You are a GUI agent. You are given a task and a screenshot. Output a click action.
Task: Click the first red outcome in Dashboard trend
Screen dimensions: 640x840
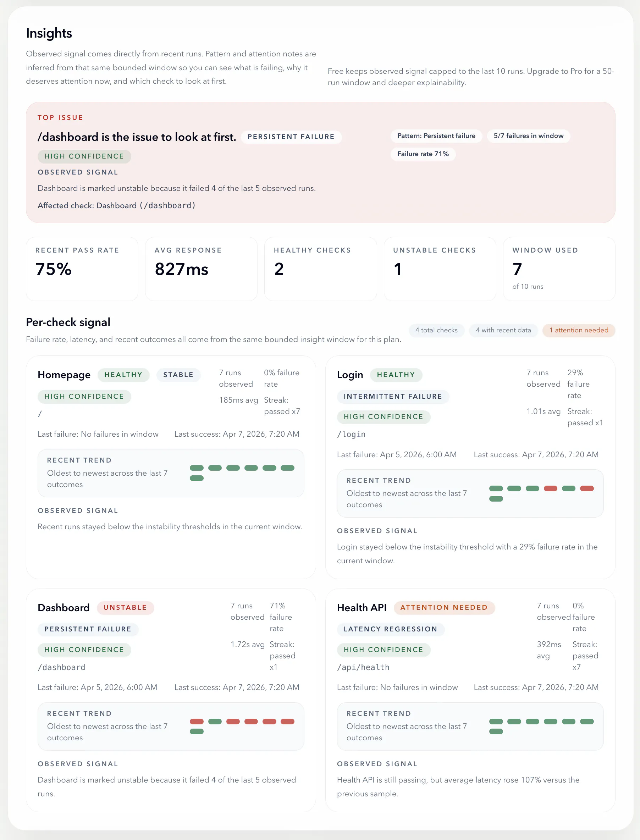[197, 722]
